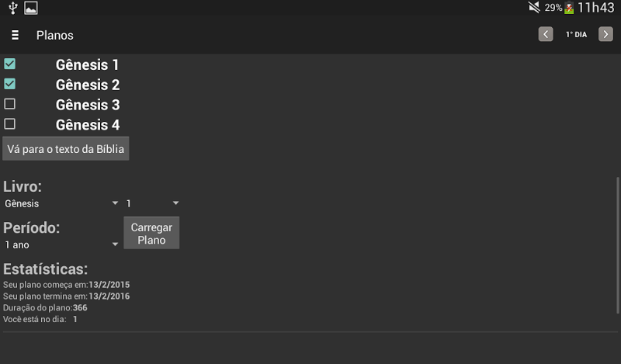
Task: Tap the Planos title
Action: point(54,35)
